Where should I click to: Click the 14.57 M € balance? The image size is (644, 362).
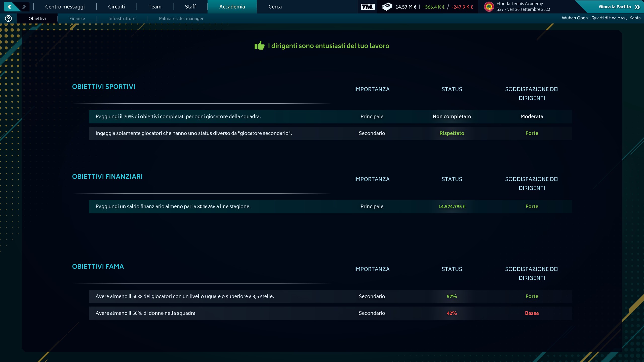pos(406,7)
